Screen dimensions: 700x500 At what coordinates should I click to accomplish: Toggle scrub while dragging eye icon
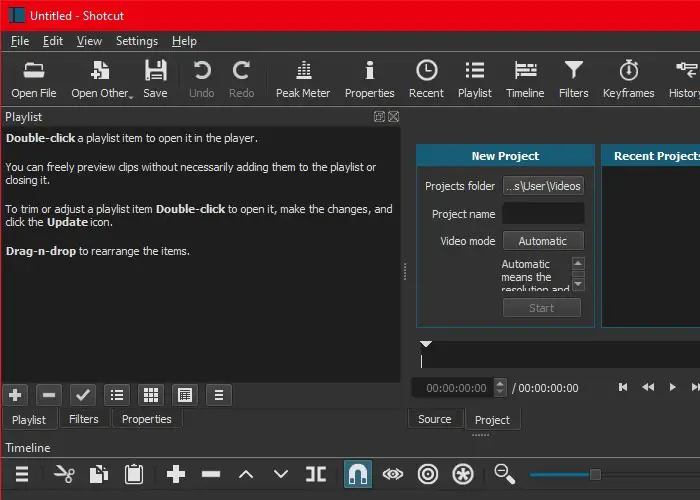[393, 474]
